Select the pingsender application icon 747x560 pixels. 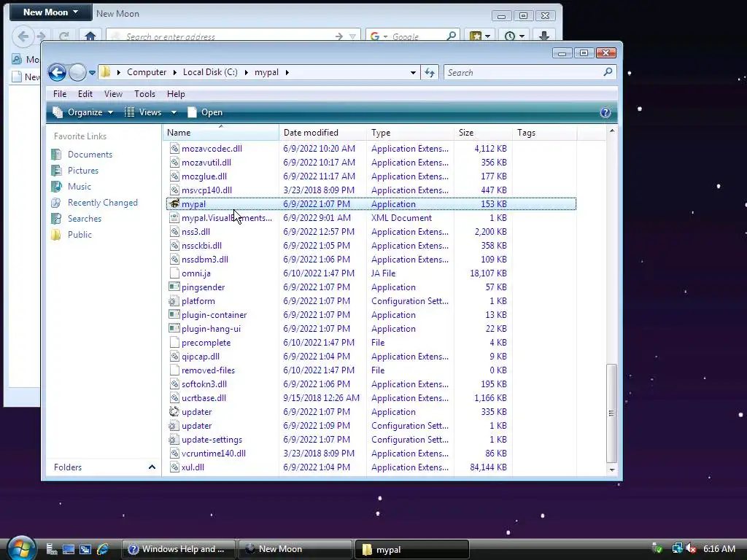pos(174,287)
